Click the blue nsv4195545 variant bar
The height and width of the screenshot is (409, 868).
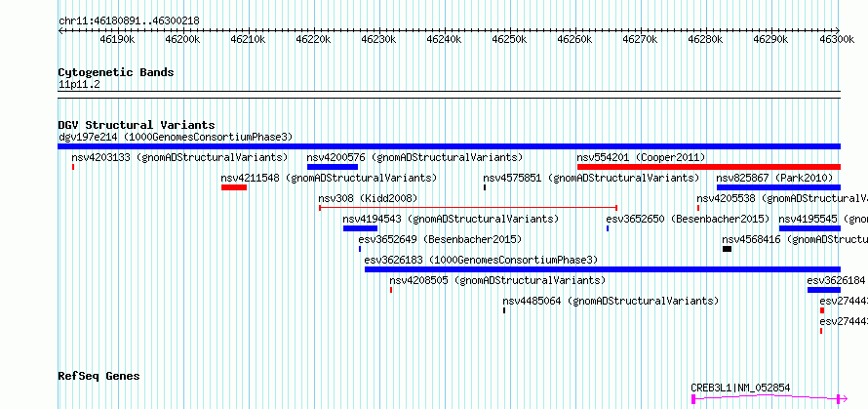(x=809, y=228)
